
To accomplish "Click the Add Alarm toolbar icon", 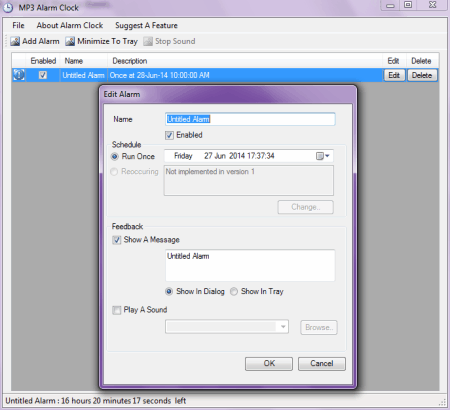I will point(15,41).
